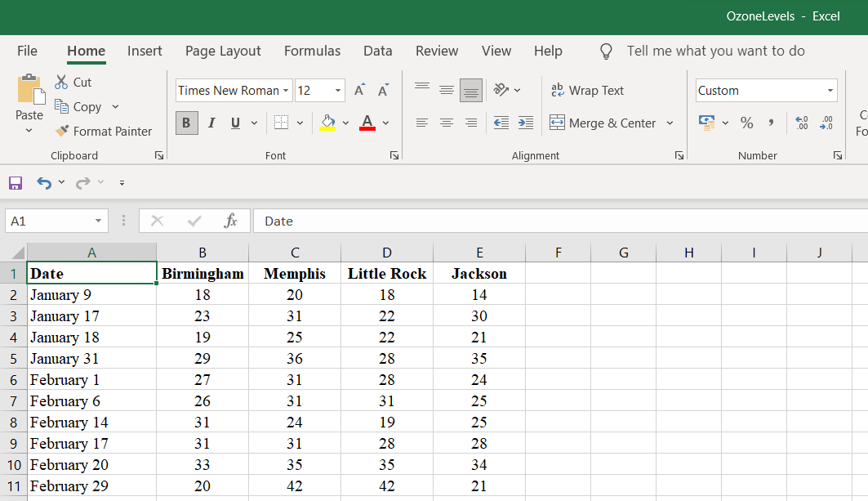Open Customize Quick Access Toolbar menu
Screen dimensions: 868x501
point(122,182)
